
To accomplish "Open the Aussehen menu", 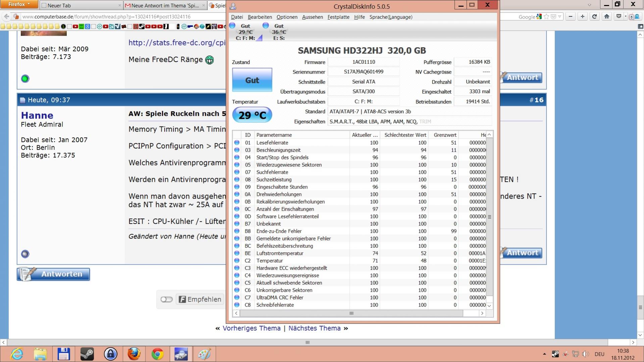I will click(312, 17).
